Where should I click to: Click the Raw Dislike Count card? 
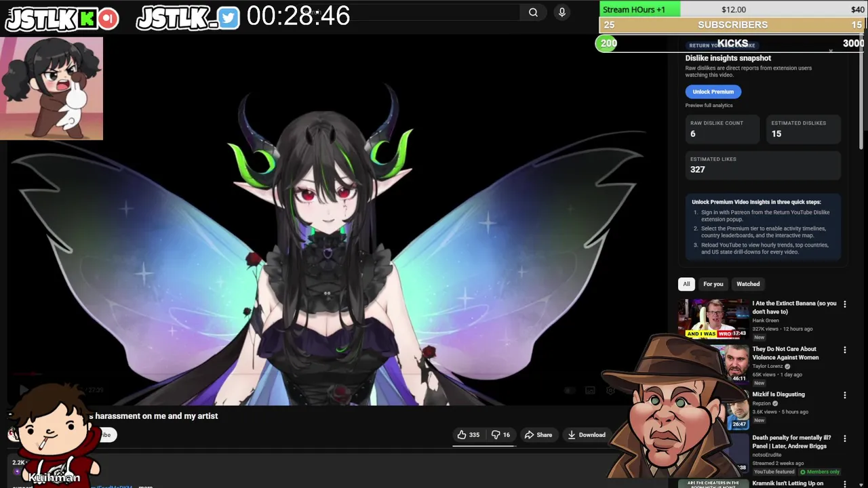pyautogui.click(x=722, y=129)
